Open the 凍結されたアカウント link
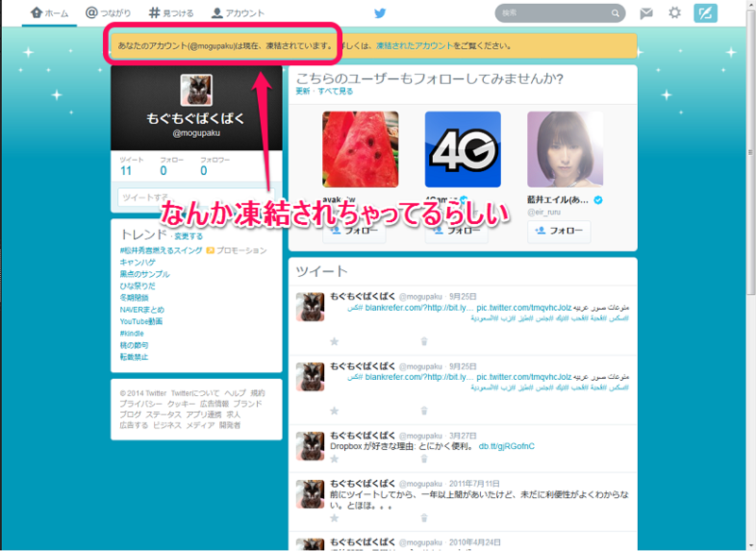The image size is (756, 551). (414, 45)
